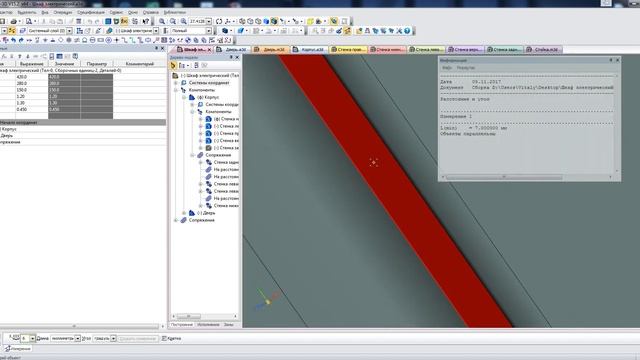Open the Полный display dropdown
Viewport: 640px width, 360px height.
pyautogui.click(x=209, y=31)
